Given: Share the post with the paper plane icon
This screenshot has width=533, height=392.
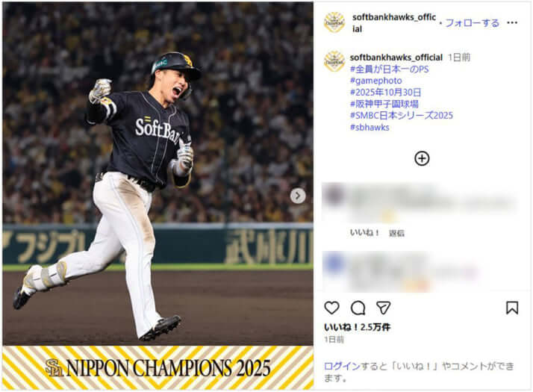Looking at the screenshot, I should click(x=384, y=308).
